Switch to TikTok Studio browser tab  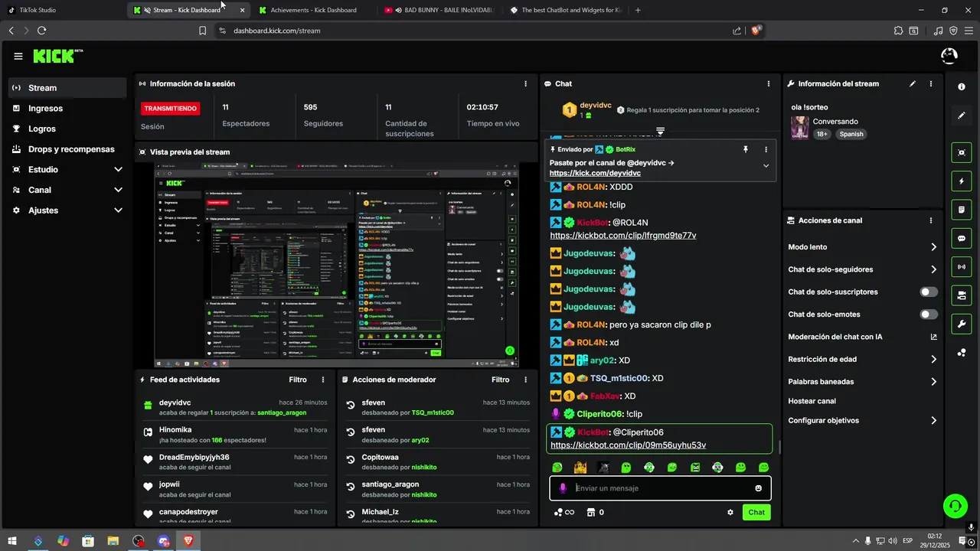[x=63, y=10]
